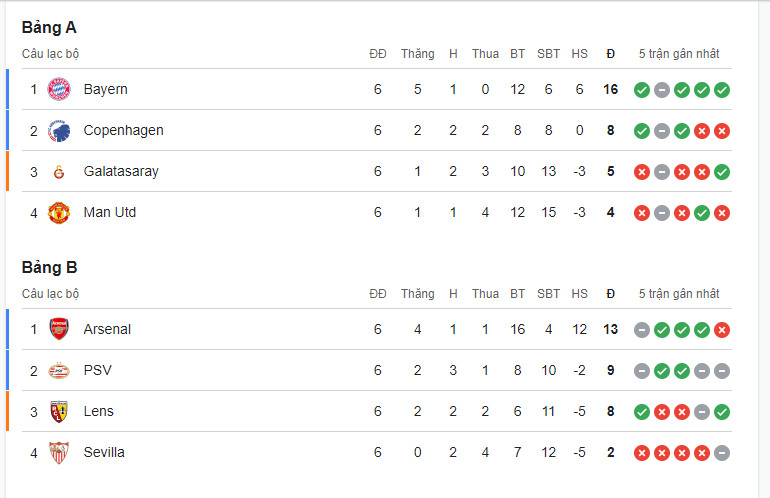770x498 pixels.
Task: Click the Đ points header in Bảng A
Action: tap(610, 54)
